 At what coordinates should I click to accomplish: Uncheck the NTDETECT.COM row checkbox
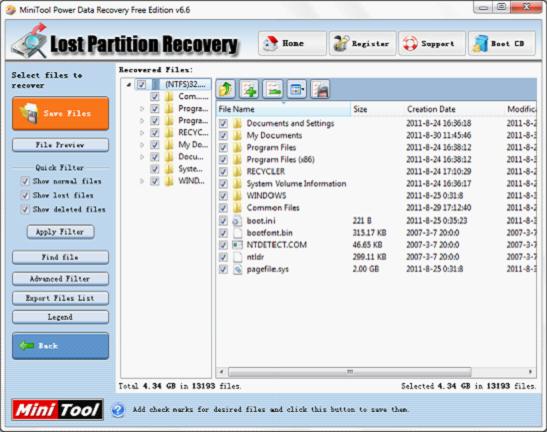[223, 245]
